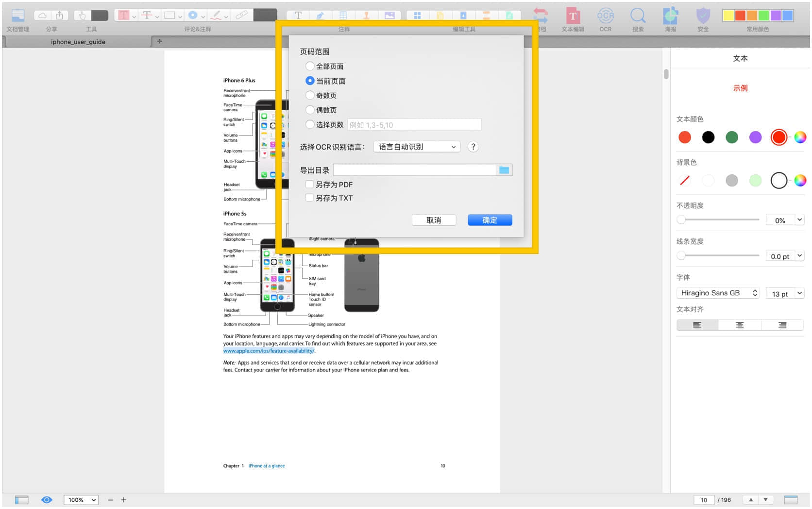
Task: Click the insert image icon
Action: click(389, 16)
